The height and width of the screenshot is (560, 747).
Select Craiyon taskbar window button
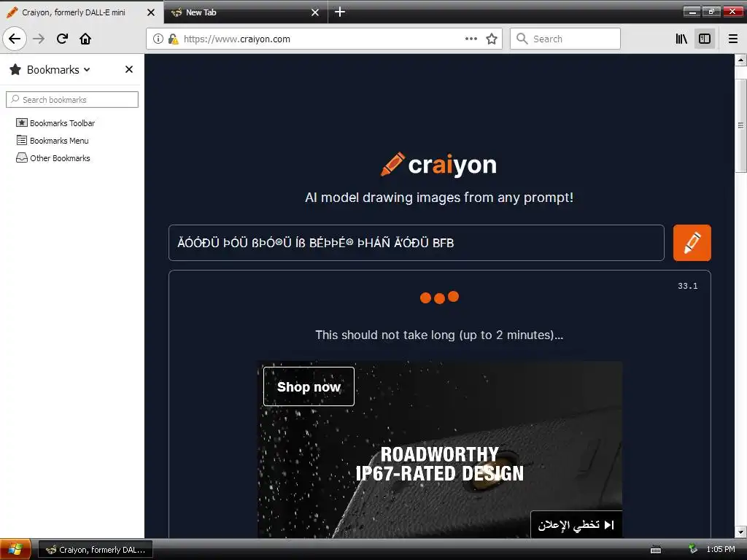96,550
